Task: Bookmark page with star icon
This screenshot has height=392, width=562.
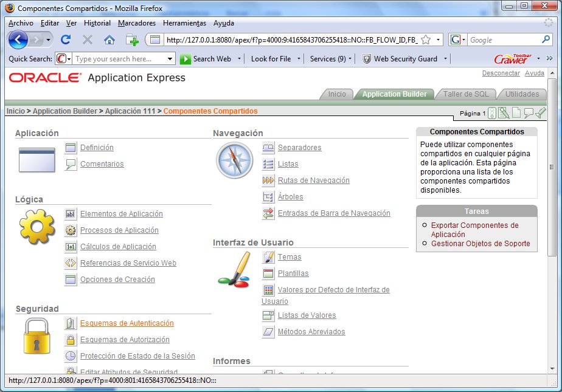Action: [x=426, y=40]
